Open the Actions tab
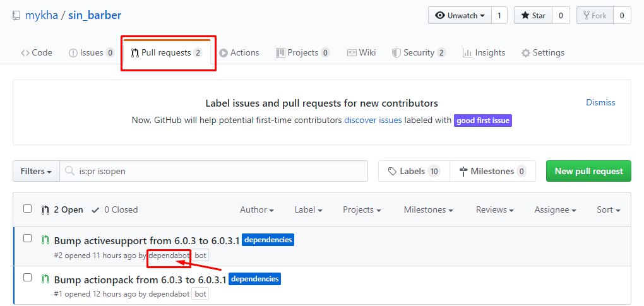Screen dimensions: 644x306 239,53
